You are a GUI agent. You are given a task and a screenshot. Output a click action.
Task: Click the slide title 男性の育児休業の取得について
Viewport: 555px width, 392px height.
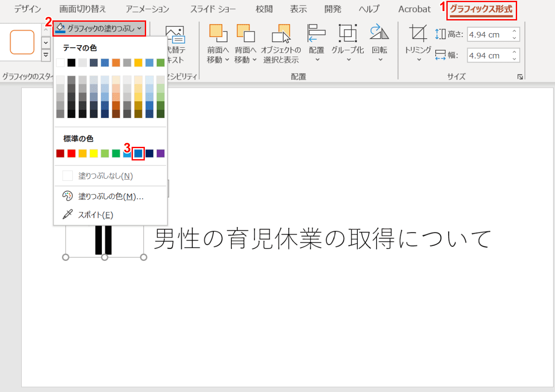tap(322, 239)
